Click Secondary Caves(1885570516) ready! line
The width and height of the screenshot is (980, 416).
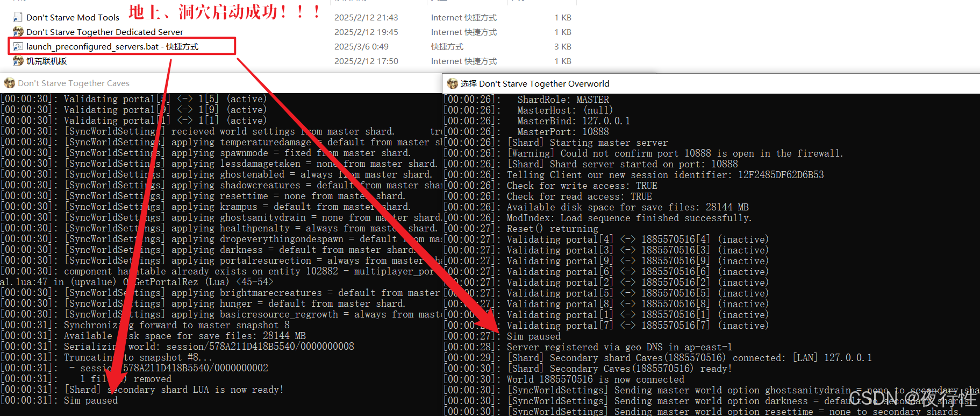tap(588, 369)
